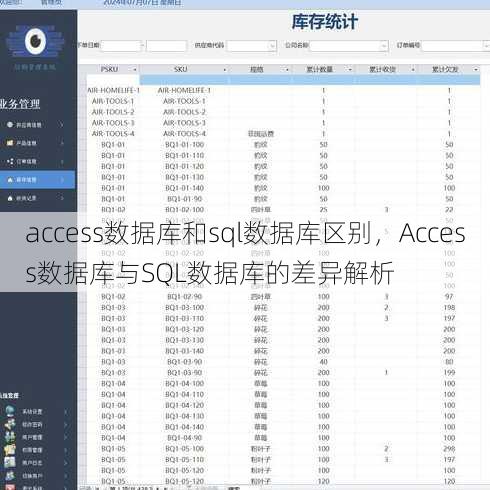Screen dimensions: 490x490
Task: Click the 用户管理 people icon
Action: (10, 437)
